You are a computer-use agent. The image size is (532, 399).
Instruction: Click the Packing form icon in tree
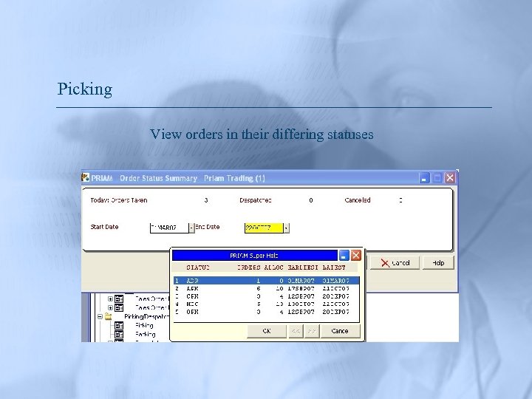click(119, 334)
